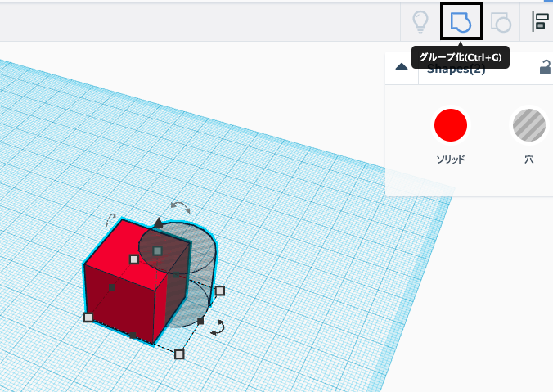Click the black cone height handle

(158, 223)
